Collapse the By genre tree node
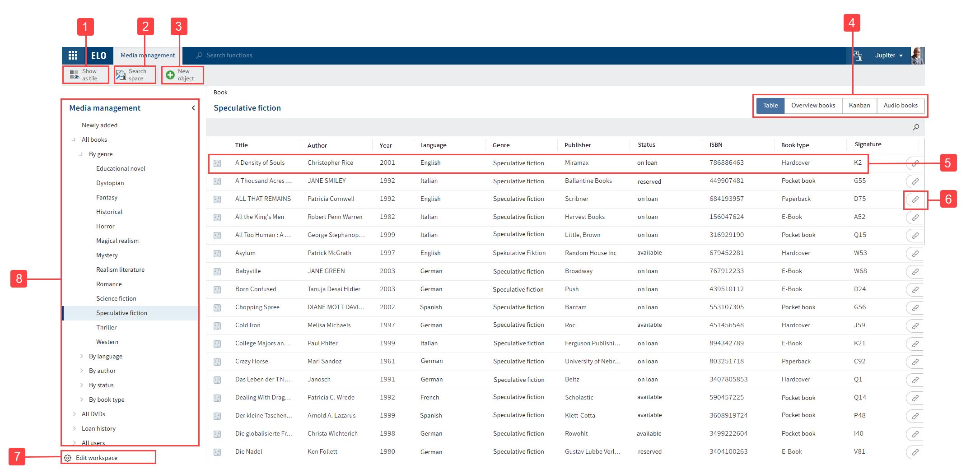This screenshot has height=469, width=980. (x=81, y=154)
